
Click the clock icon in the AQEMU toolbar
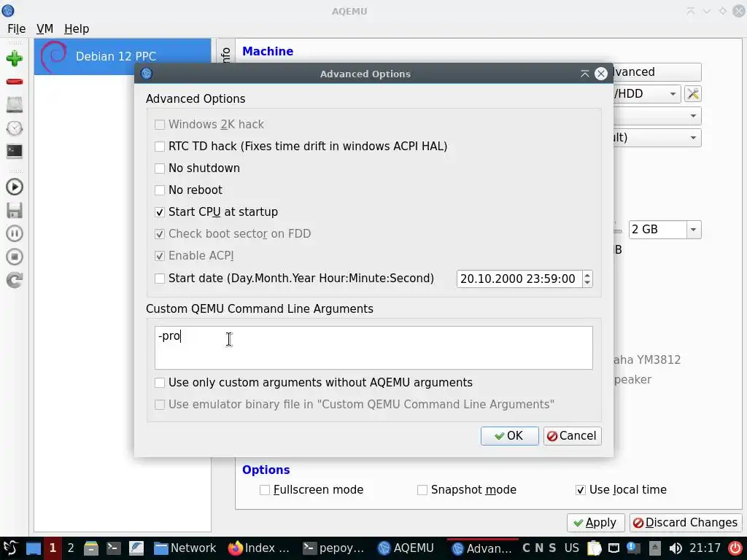(15, 128)
